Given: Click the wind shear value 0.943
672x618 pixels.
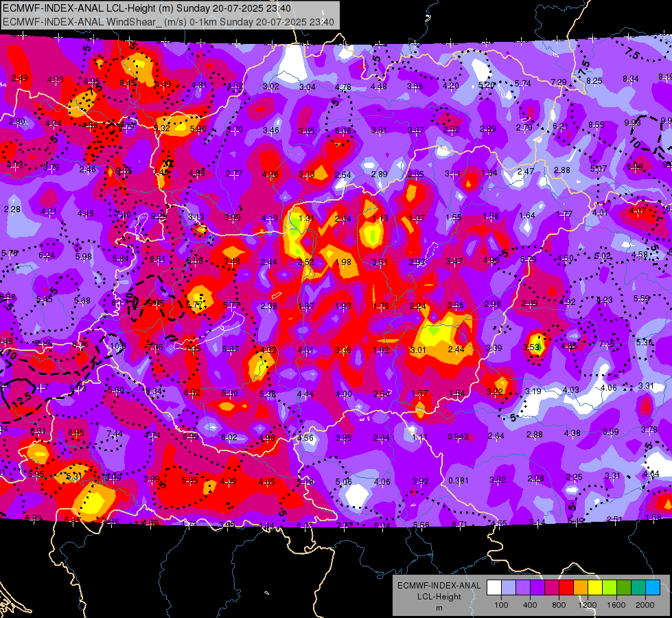Looking at the screenshot, I should 458,437.
